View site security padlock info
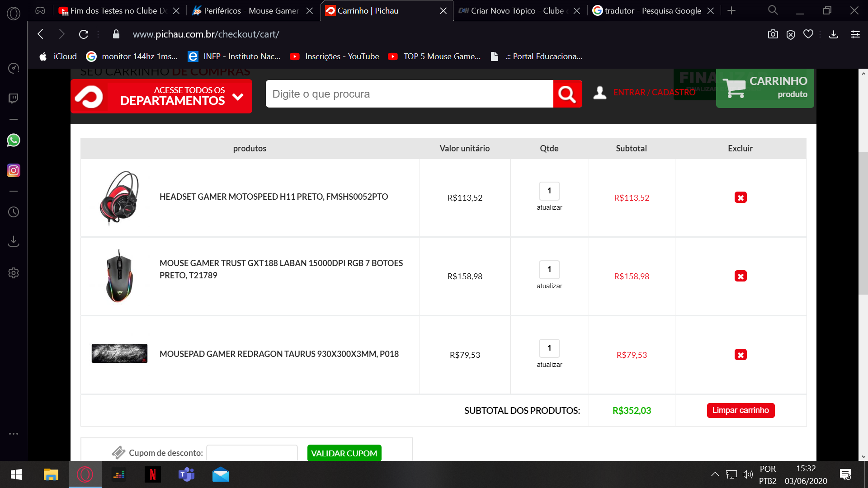 tap(116, 34)
